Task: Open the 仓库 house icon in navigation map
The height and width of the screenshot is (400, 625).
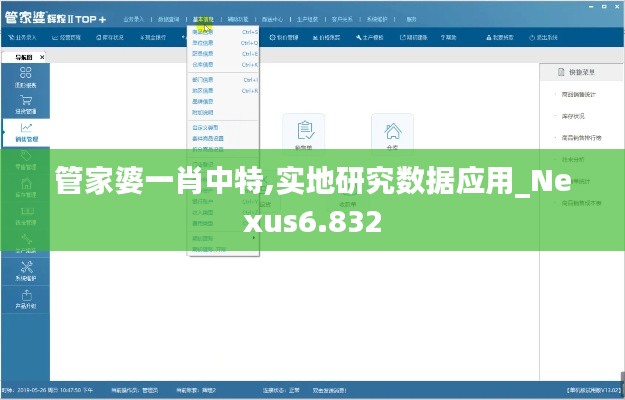Action: (392, 133)
